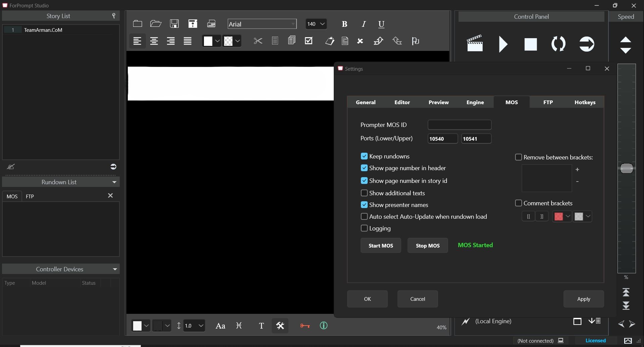Image resolution: width=644 pixels, height=347 pixels.
Task: Switch to the Engine settings tab
Action: pos(475,102)
